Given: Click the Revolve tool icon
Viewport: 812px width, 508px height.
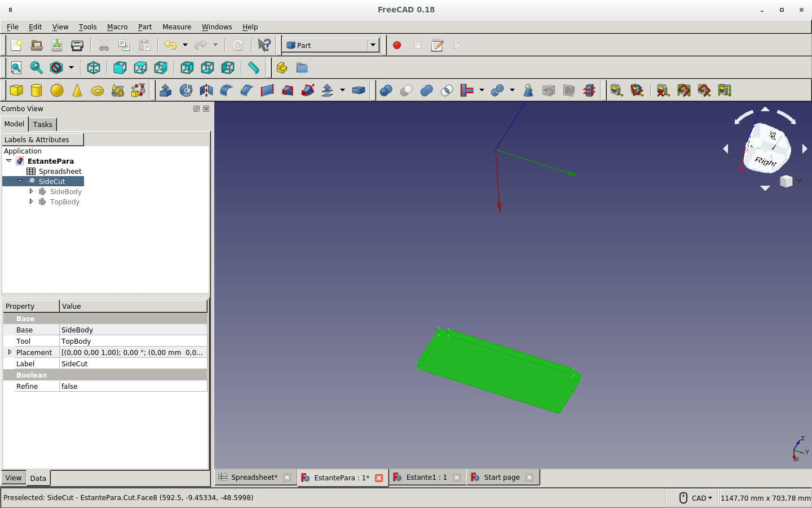Looking at the screenshot, I should 186,90.
